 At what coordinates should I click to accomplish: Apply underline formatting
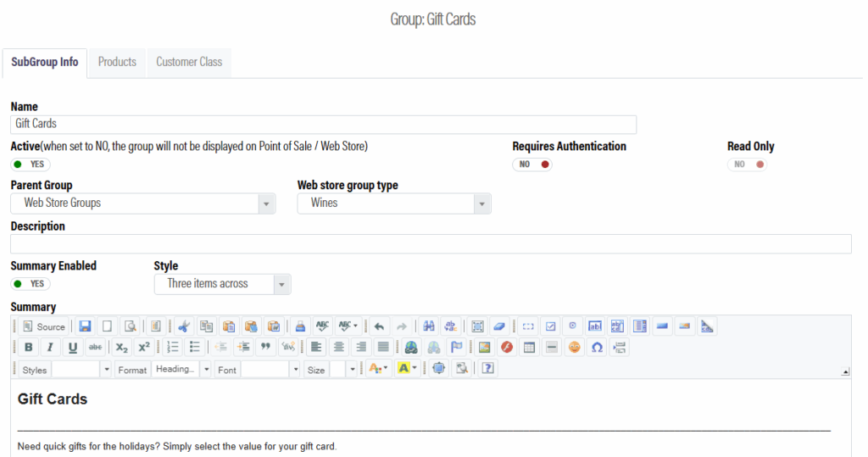point(73,347)
